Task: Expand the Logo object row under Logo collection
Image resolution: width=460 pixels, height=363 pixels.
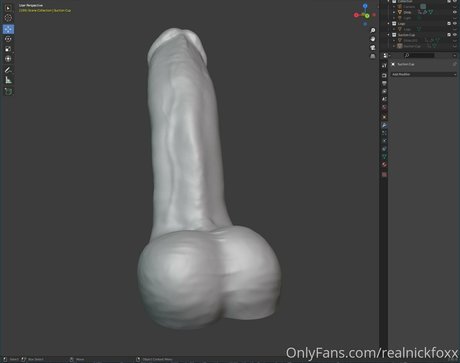Action: pos(394,29)
